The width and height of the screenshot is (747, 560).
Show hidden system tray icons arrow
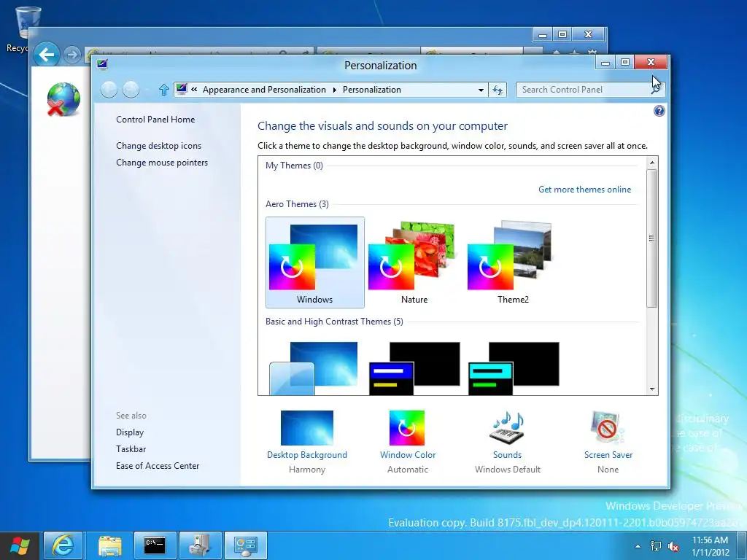(x=638, y=546)
